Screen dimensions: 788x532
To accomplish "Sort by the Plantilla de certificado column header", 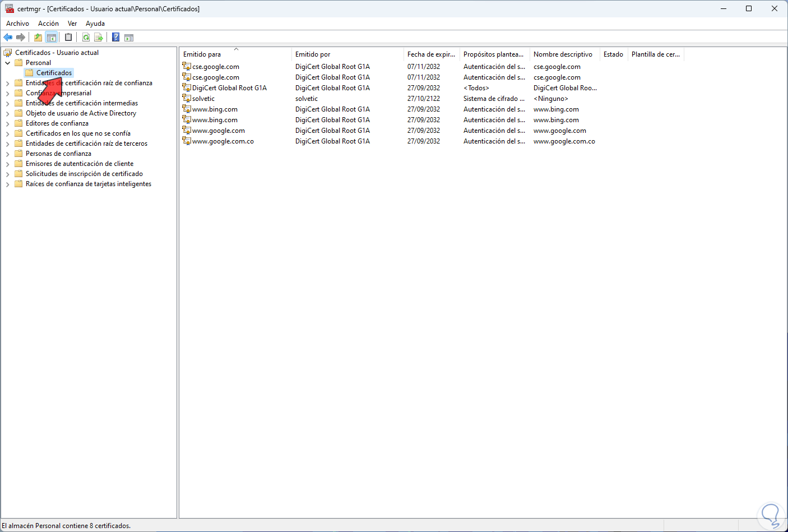I will [x=656, y=54].
